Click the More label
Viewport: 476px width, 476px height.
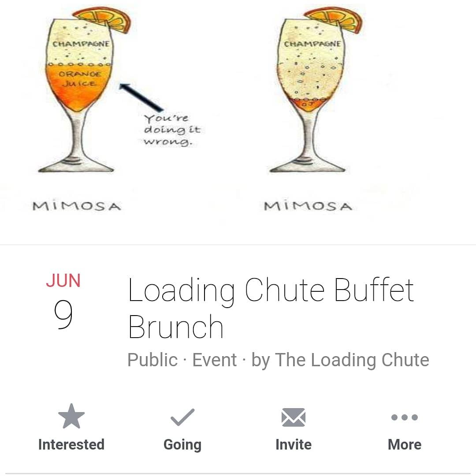405,444
